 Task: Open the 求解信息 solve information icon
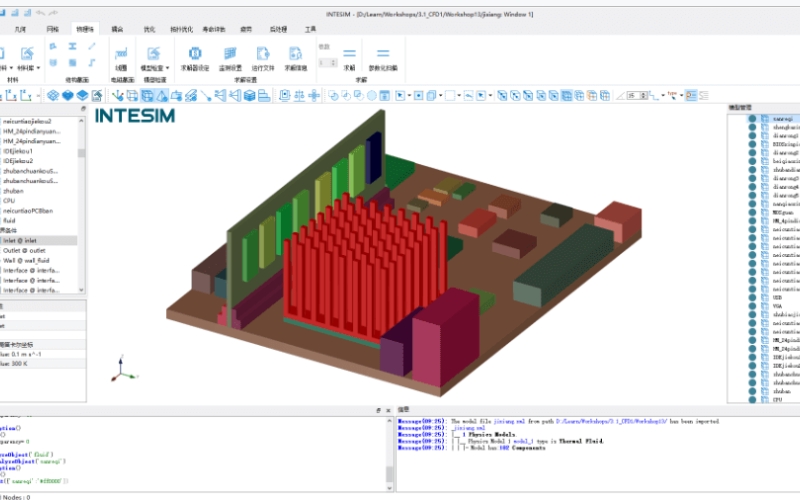(x=296, y=56)
